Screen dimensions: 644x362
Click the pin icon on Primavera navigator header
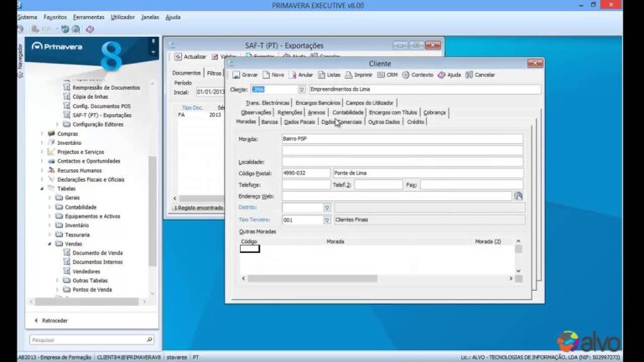(x=153, y=41)
